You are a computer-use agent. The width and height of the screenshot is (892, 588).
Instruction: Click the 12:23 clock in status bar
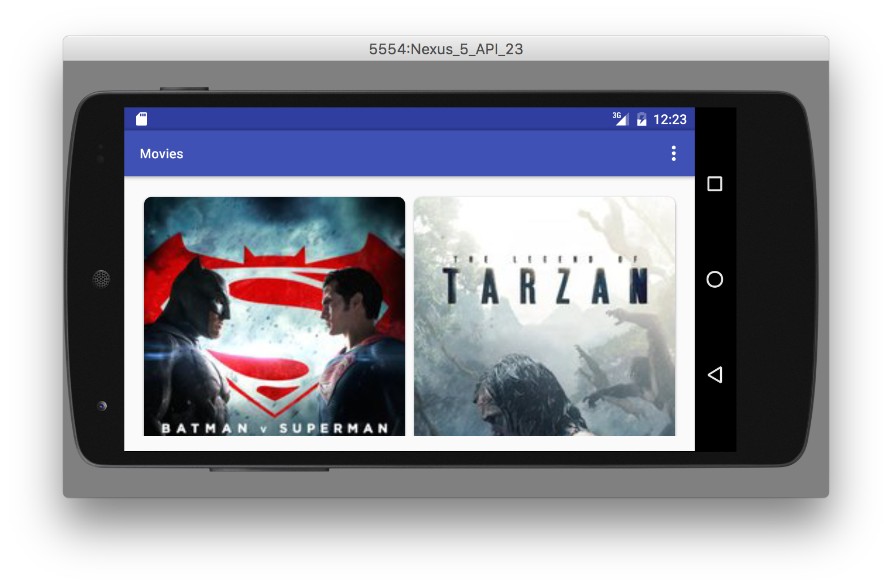[670, 119]
